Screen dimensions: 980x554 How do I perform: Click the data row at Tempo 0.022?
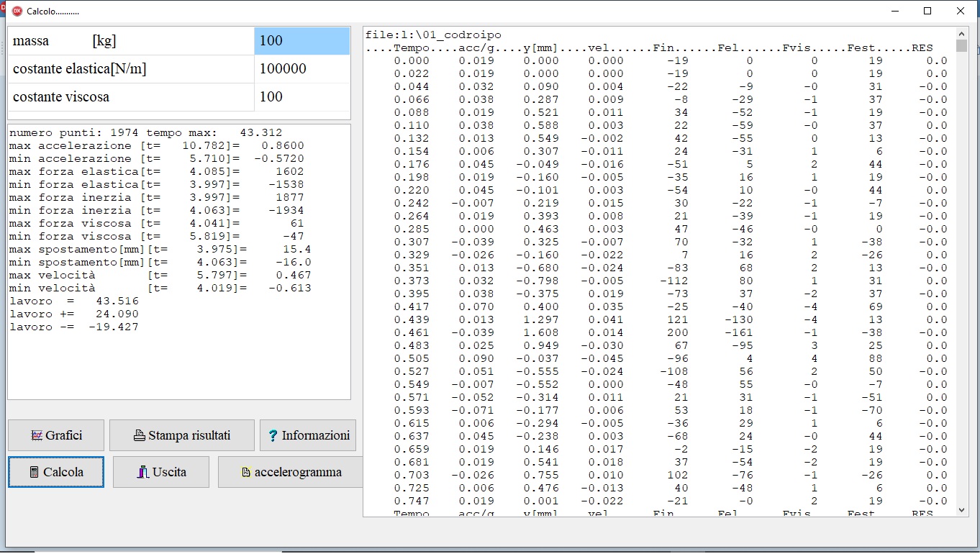click(671, 74)
